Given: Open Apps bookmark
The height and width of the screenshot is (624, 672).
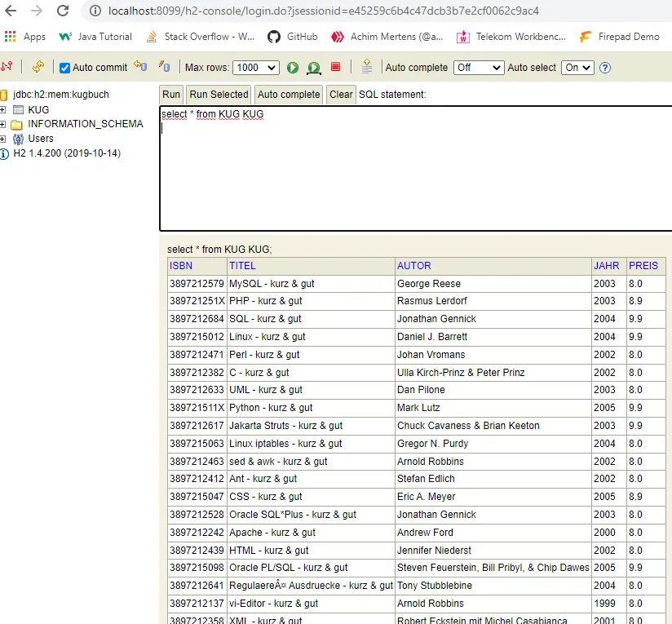Looking at the screenshot, I should [25, 37].
